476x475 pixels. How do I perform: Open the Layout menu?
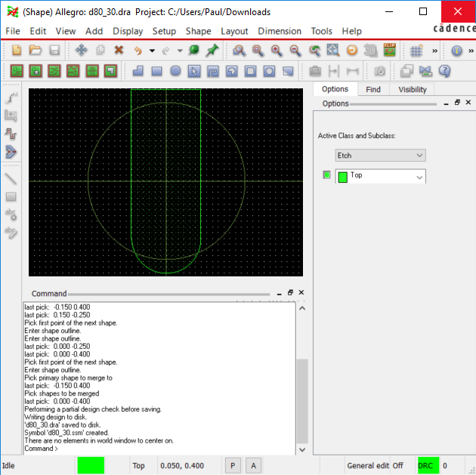[234, 31]
